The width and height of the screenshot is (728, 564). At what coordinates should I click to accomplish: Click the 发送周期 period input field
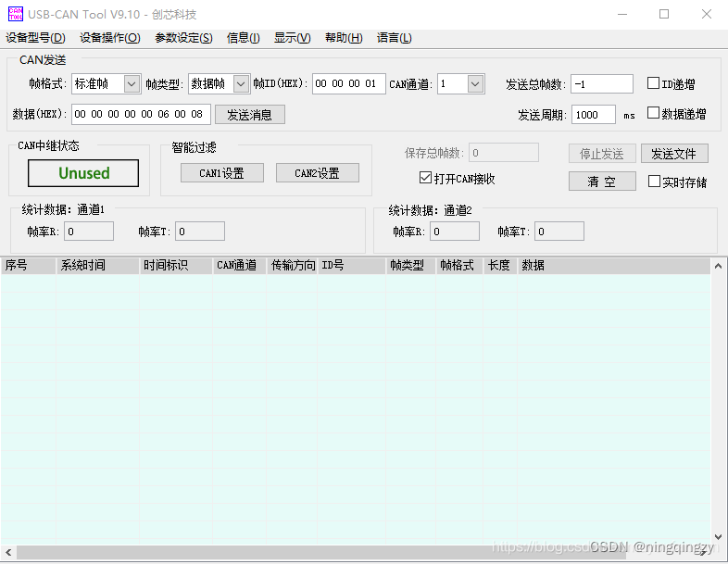(594, 115)
